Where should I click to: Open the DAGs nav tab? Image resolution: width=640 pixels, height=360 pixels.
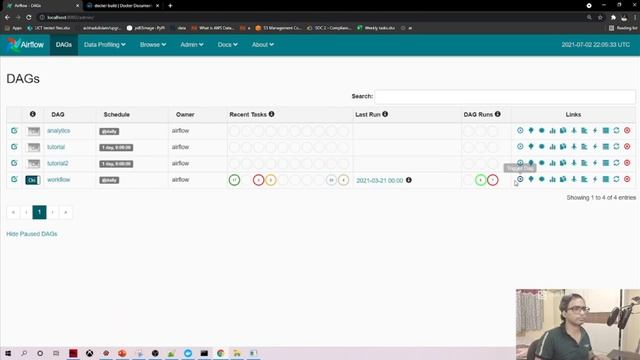[x=64, y=44]
